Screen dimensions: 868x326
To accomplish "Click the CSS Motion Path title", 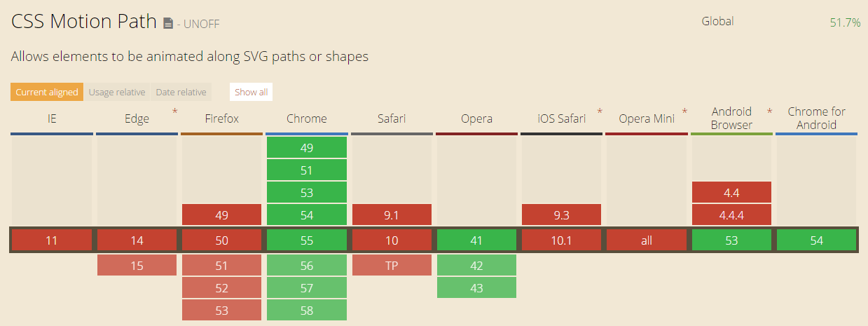I will (x=84, y=22).
